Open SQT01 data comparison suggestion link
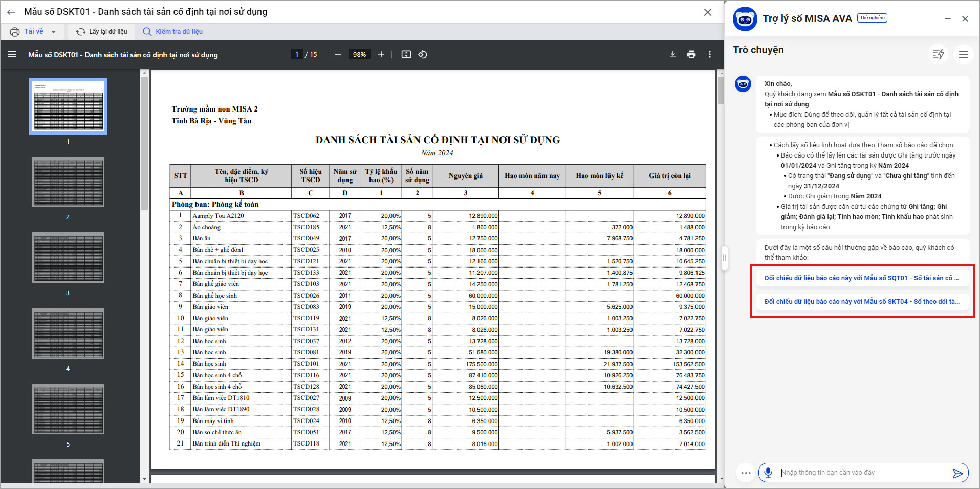Image resolution: width=980 pixels, height=489 pixels. 861,278
